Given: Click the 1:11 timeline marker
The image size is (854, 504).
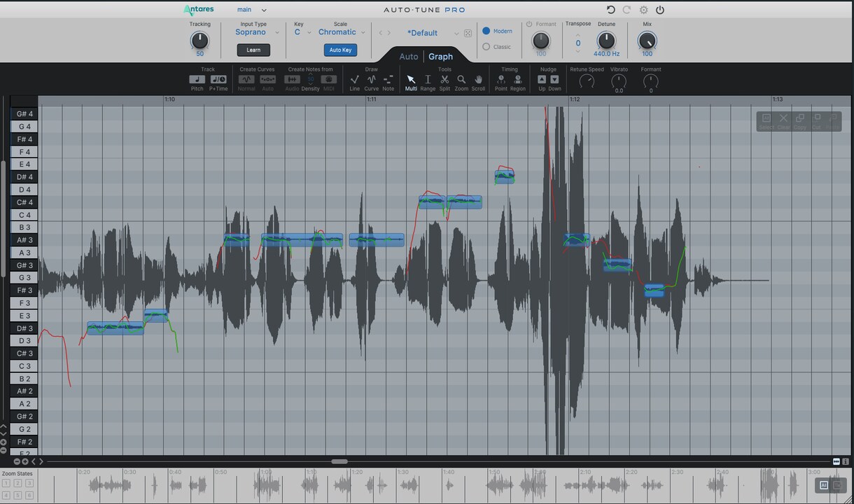Looking at the screenshot, I should click(x=372, y=99).
